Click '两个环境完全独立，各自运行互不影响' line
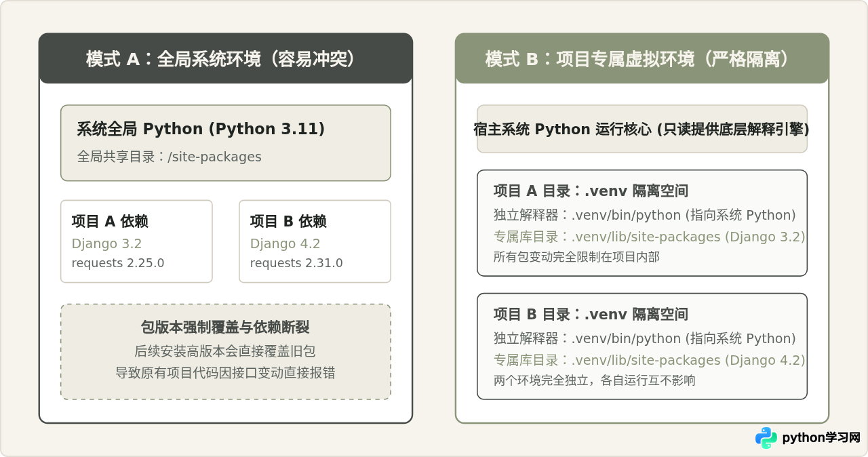 (x=594, y=380)
